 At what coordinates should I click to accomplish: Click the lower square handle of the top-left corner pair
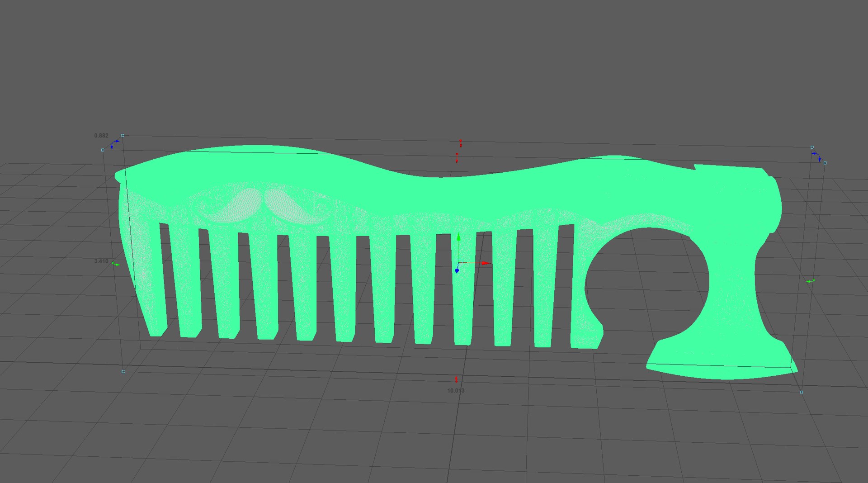103,150
